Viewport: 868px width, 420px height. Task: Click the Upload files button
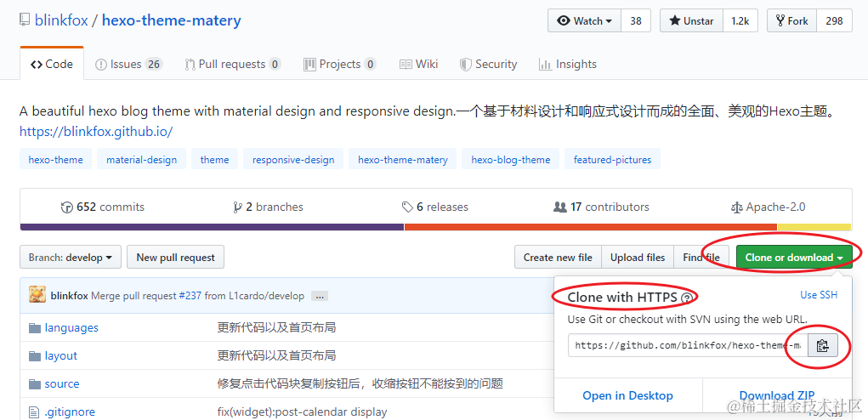tap(638, 258)
